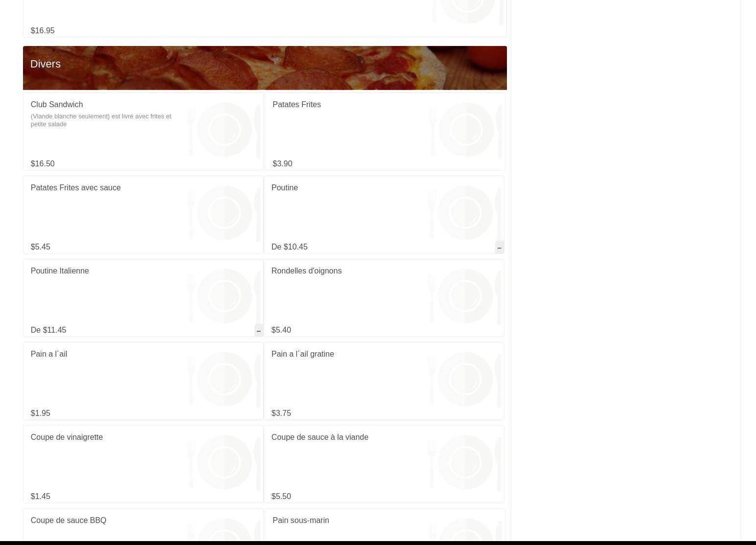Select the Pain a l'ail gratine item
The image size is (756, 545).
coord(302,354)
